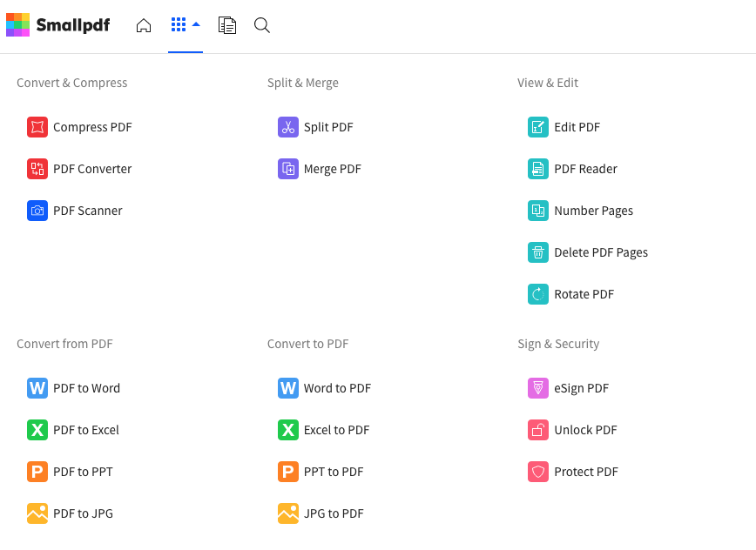Image resolution: width=756 pixels, height=550 pixels.
Task: Open PDF Reader menu entry
Action: click(x=585, y=169)
